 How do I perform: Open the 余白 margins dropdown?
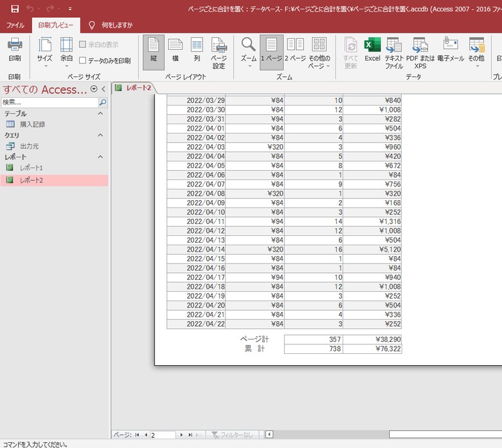(67, 52)
